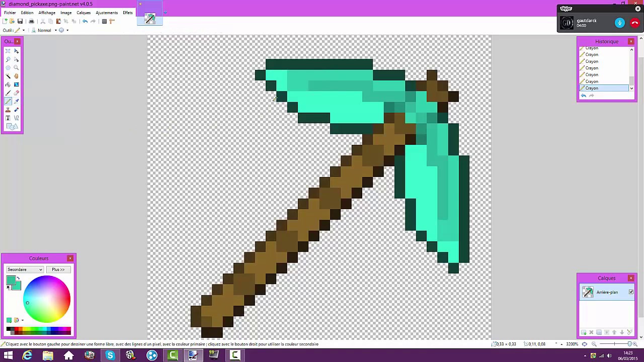
Task: Select the Arrière-plan layer thumbnail
Action: coord(588,292)
